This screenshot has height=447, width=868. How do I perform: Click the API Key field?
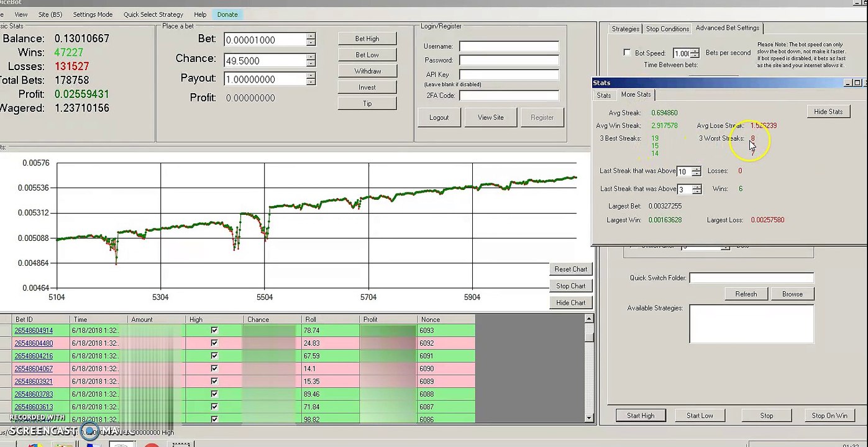(x=509, y=74)
